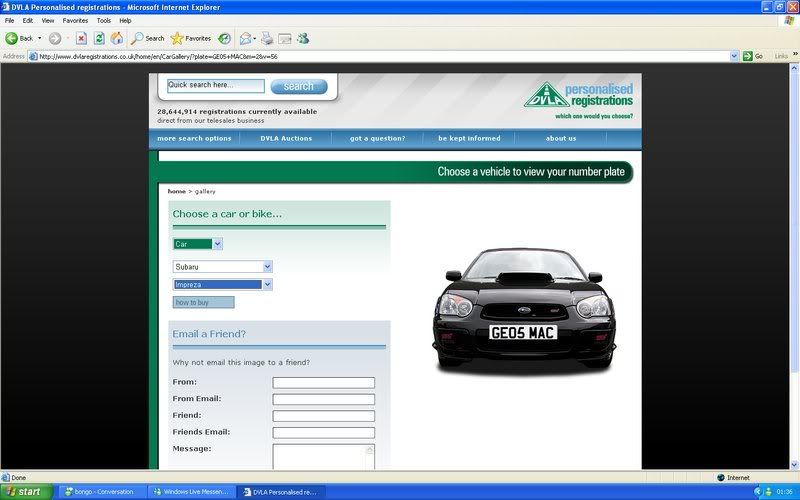Click the Friend name input field
Screen dimensions: 800x500
pyautogui.click(x=323, y=416)
